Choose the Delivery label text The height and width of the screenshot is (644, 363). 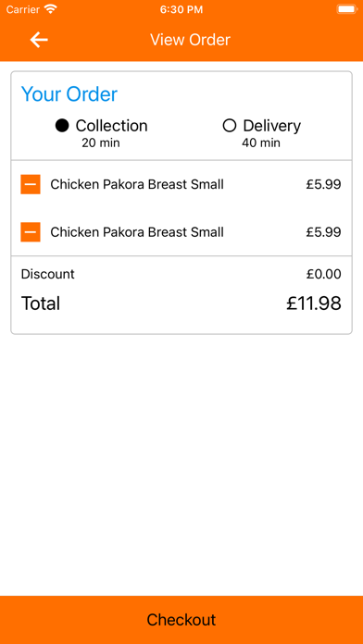point(271,126)
